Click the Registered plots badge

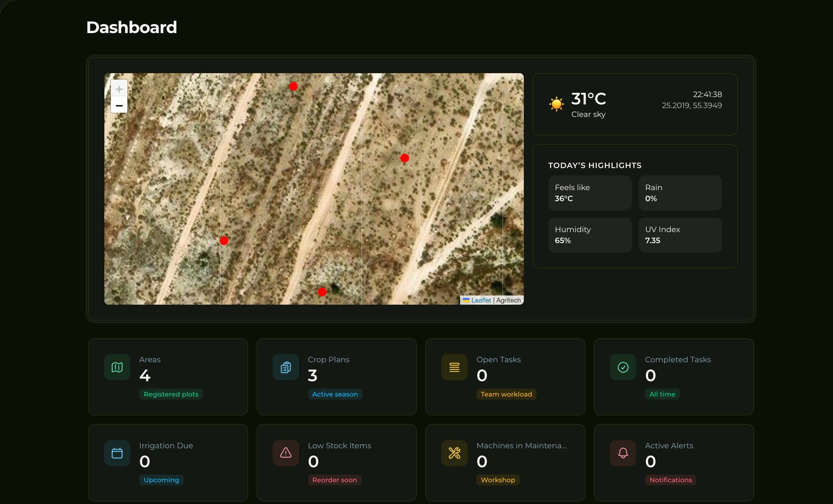point(171,394)
